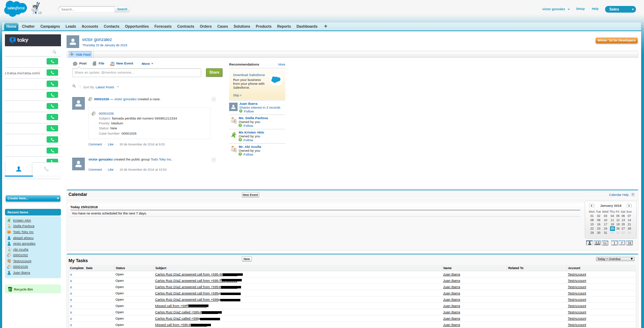Open the Toky phone dialer tab icon
The width and height of the screenshot is (644, 328).
click(x=46, y=169)
